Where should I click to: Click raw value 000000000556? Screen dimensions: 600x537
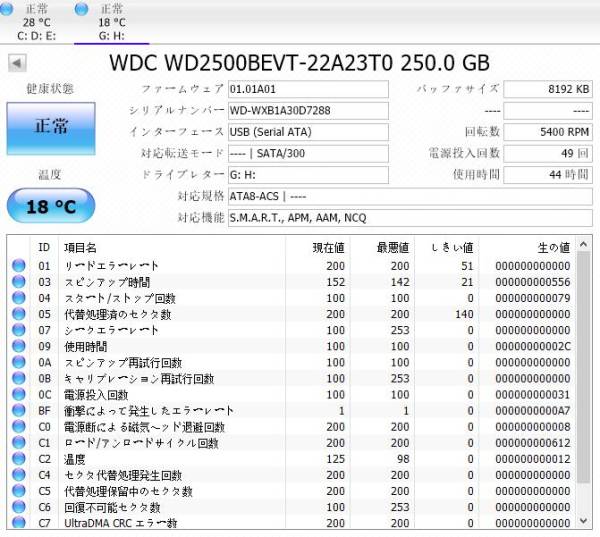coord(533,282)
